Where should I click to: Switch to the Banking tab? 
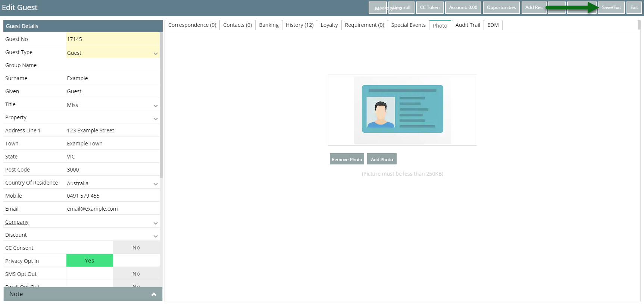click(x=269, y=25)
